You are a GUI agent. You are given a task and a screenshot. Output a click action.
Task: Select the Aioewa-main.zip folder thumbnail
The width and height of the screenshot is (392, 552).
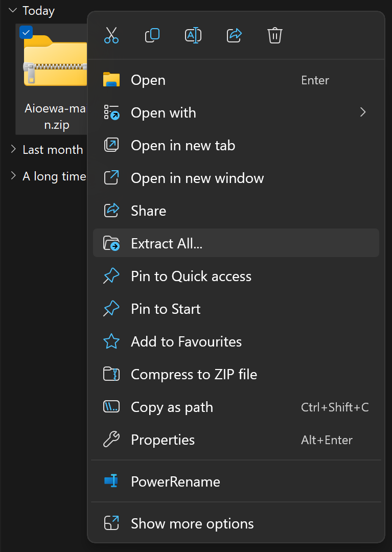coord(55,60)
